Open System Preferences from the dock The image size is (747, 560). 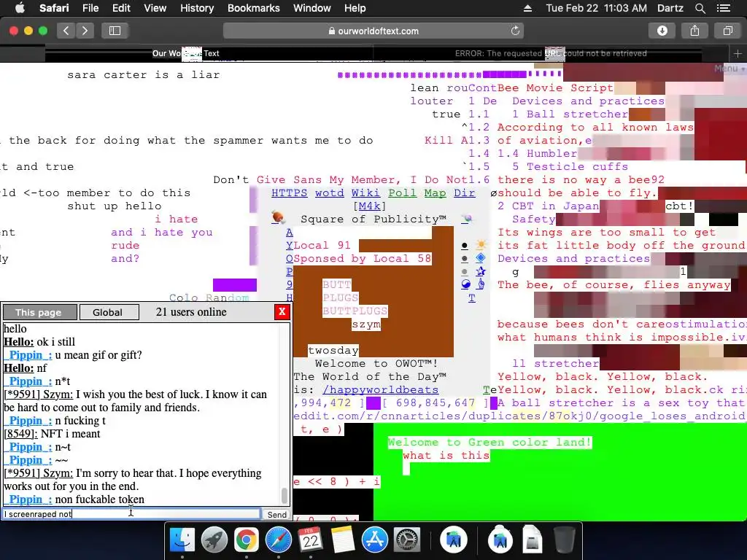pos(406,540)
